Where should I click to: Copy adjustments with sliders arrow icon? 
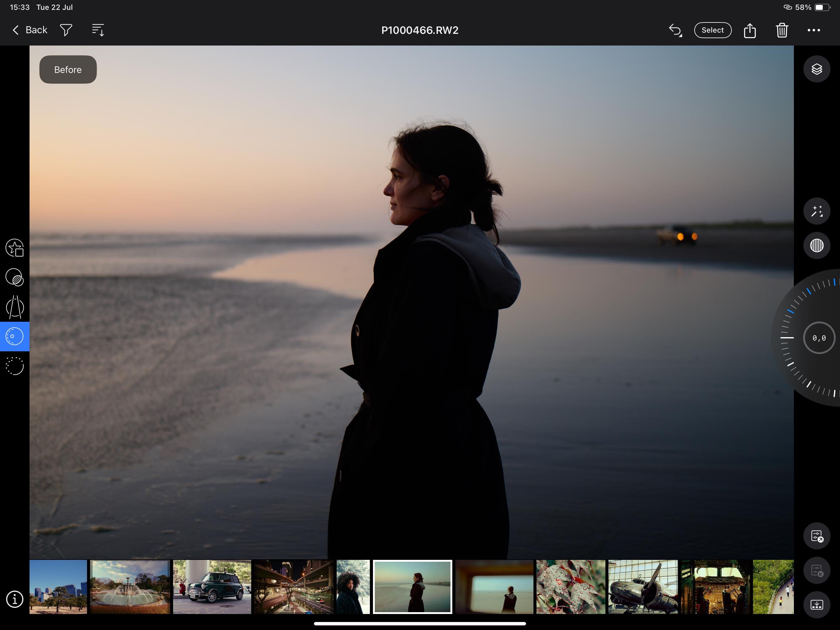pos(816,536)
